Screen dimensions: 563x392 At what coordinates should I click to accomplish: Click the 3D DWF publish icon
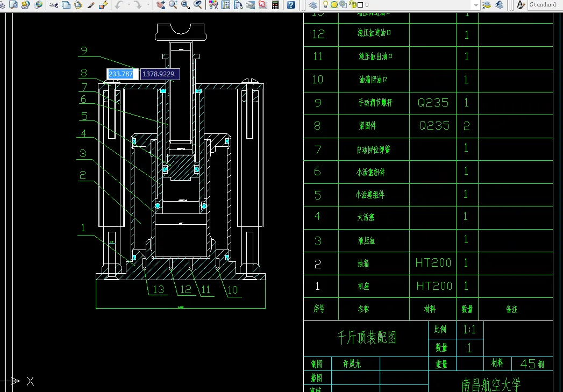point(38,5)
